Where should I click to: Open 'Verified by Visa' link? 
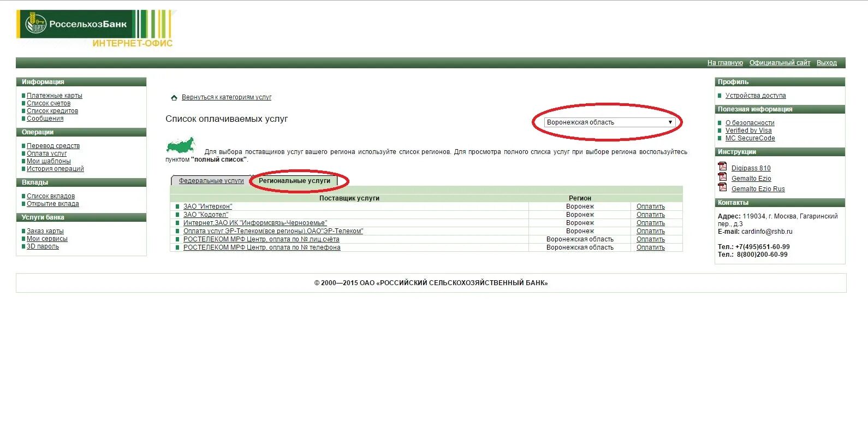[x=748, y=131]
